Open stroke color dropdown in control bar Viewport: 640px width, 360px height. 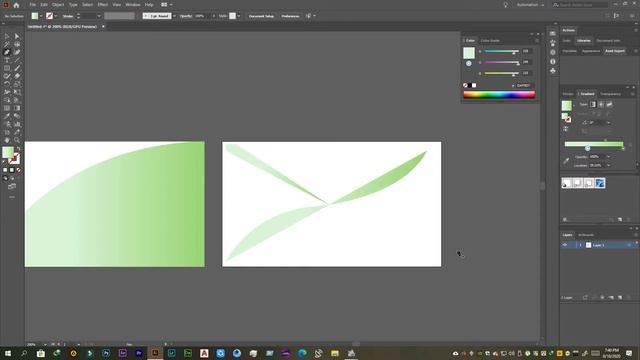[56, 16]
